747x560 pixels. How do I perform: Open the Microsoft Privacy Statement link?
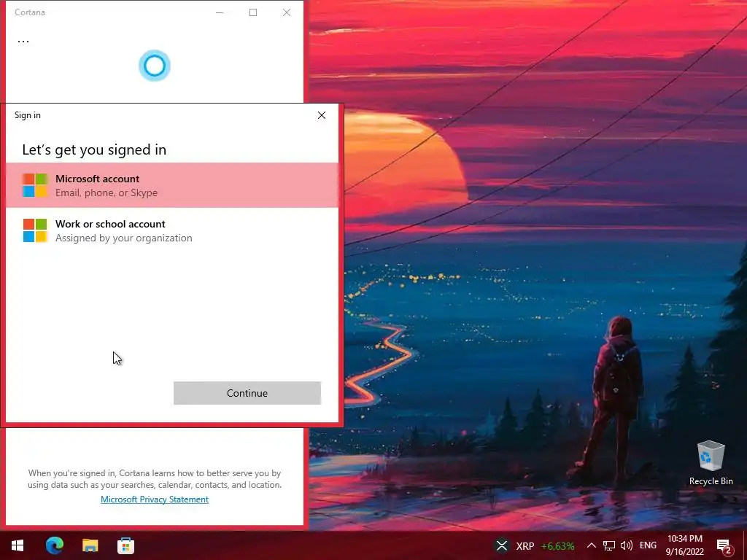point(155,499)
